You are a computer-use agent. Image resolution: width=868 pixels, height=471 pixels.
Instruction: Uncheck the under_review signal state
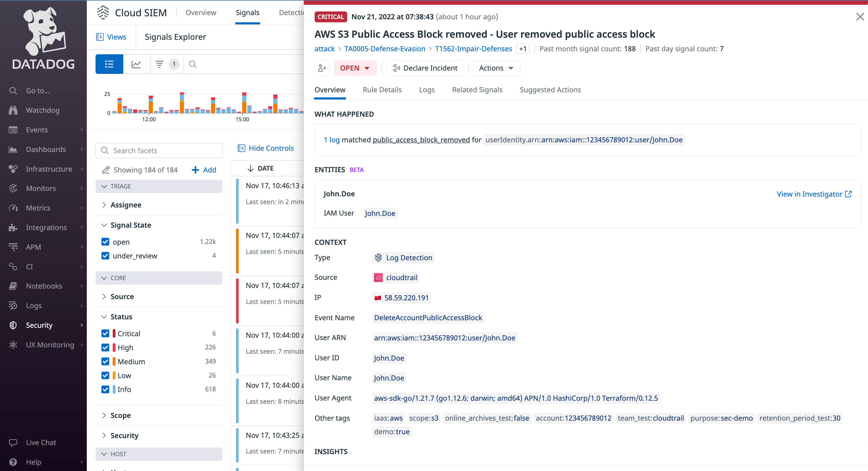coord(105,256)
